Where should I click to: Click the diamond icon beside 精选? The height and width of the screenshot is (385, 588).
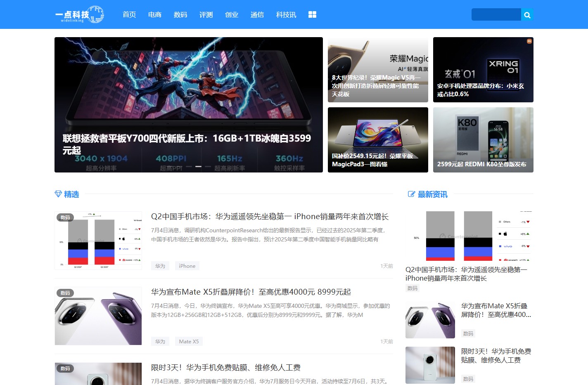click(58, 194)
